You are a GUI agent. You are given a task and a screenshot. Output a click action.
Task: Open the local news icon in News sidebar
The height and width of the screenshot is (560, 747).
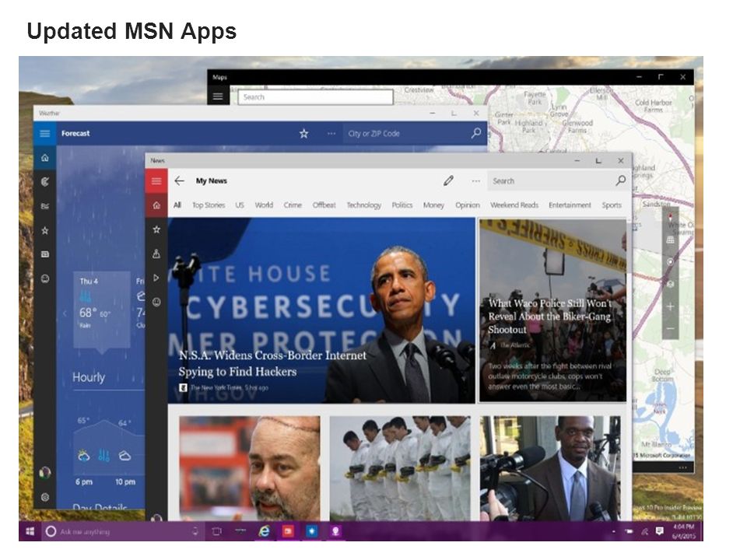click(156, 254)
